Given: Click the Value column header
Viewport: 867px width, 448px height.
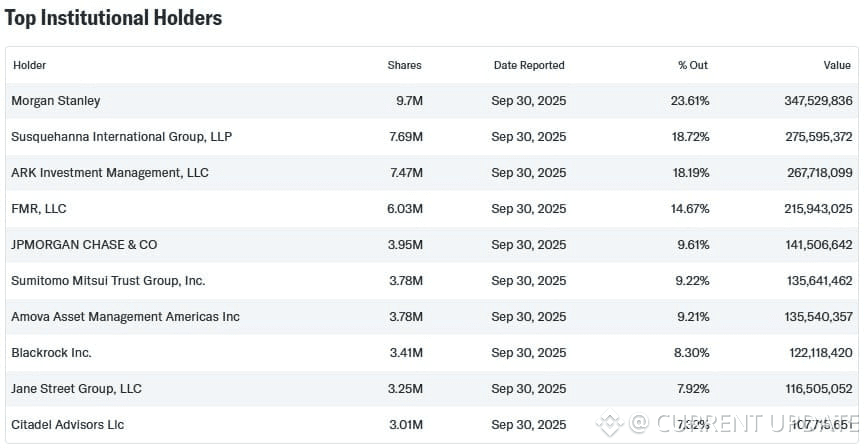Looking at the screenshot, I should [836, 65].
